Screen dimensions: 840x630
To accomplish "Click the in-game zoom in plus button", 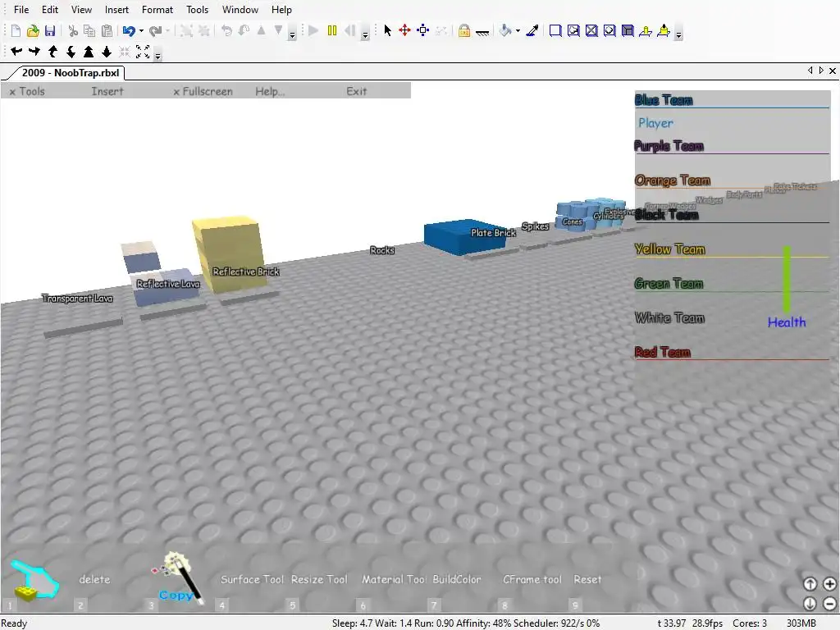I will [829, 584].
